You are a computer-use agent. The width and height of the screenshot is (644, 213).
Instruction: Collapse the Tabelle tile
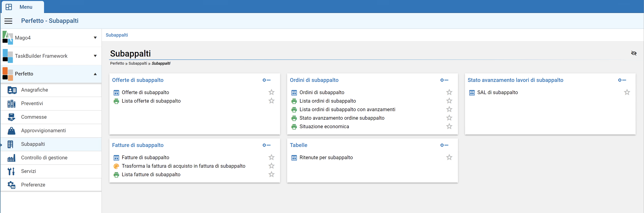444,145
